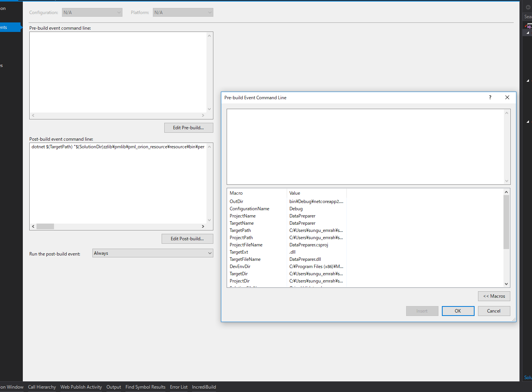This screenshot has width=532, height=392.
Task: Click the down arrow of the macros list scrollbar
Action: pos(506,283)
